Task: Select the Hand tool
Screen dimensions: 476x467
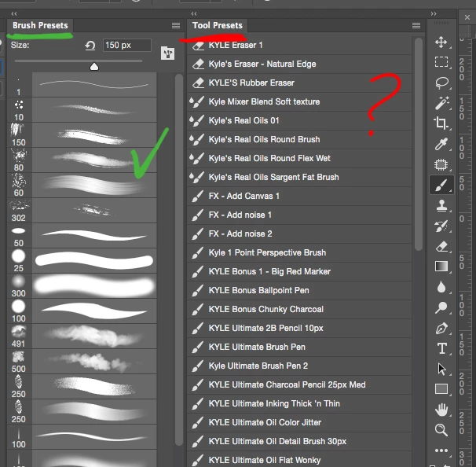Action: pyautogui.click(x=441, y=410)
